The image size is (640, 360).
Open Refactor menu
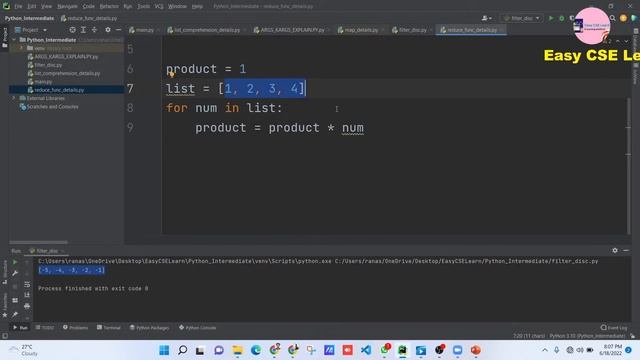109,6
